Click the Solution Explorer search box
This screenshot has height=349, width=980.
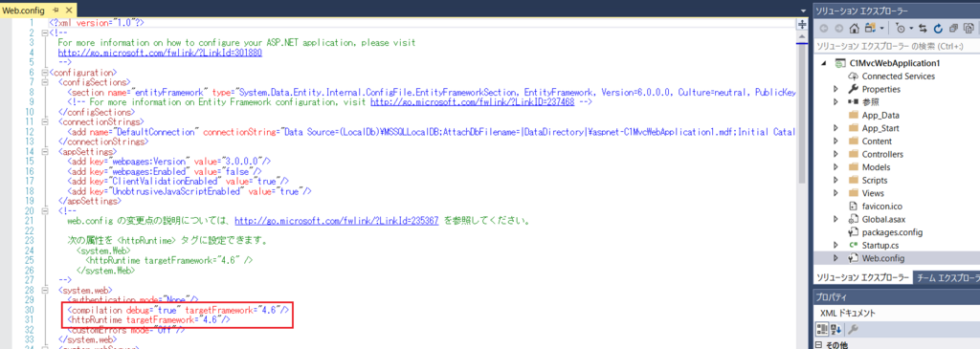896,46
